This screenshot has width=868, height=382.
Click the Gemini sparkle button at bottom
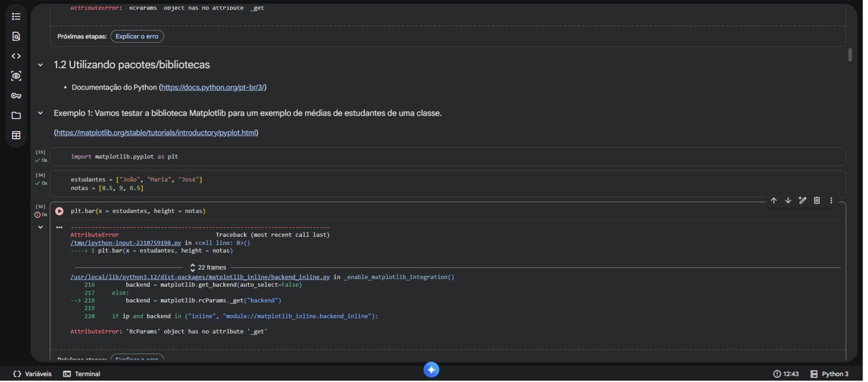tap(431, 370)
